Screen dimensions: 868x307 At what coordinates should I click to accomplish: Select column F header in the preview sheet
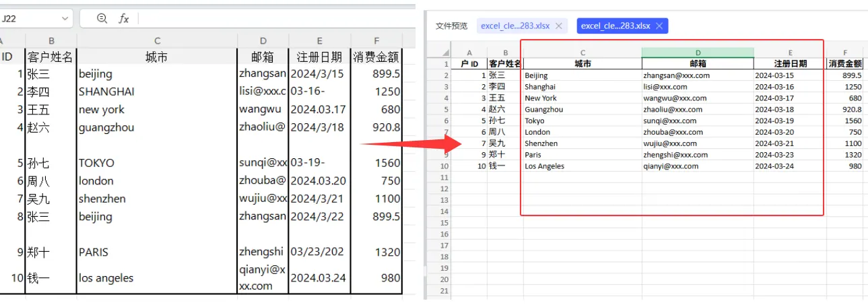(x=845, y=53)
